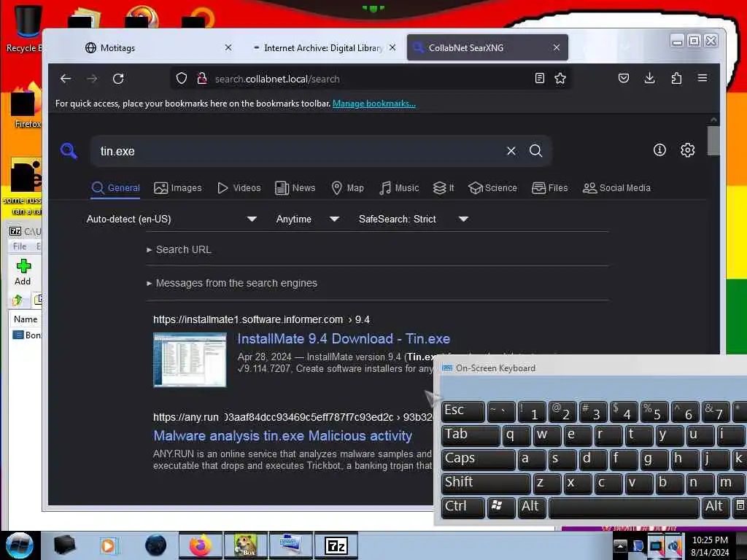Open the 7-Zip taskbar button

[336, 545]
